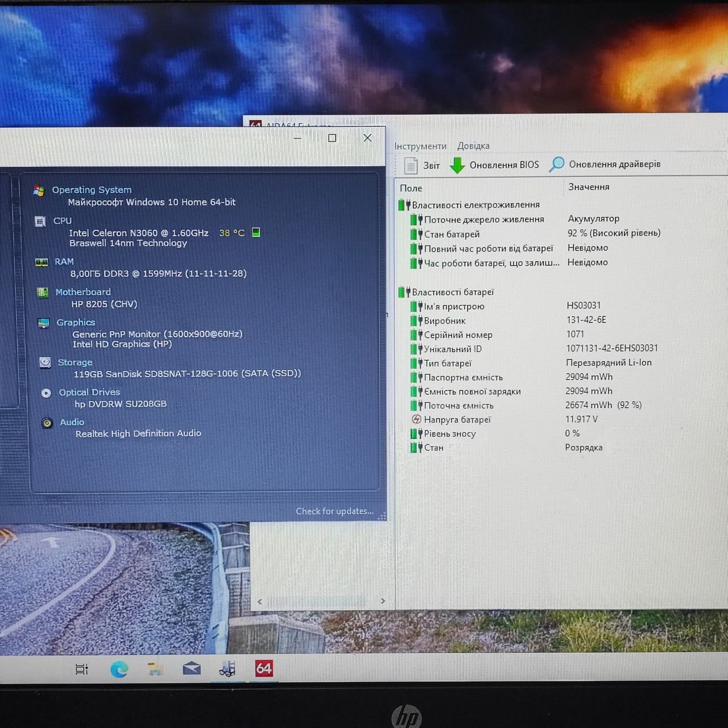Click the Motherboard icon in Speccy
This screenshot has width=728, height=728.
(x=43, y=292)
